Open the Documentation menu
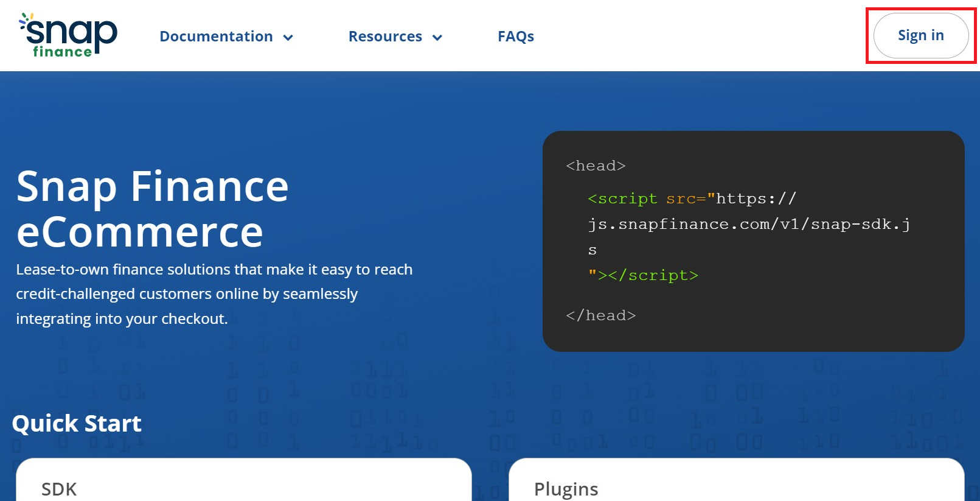The height and width of the screenshot is (501, 980). pos(216,37)
